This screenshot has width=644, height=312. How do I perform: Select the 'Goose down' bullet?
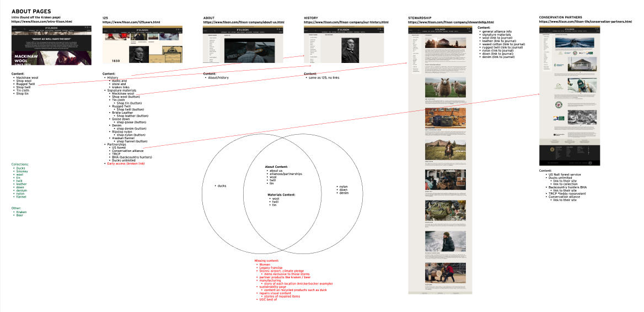coord(120,119)
